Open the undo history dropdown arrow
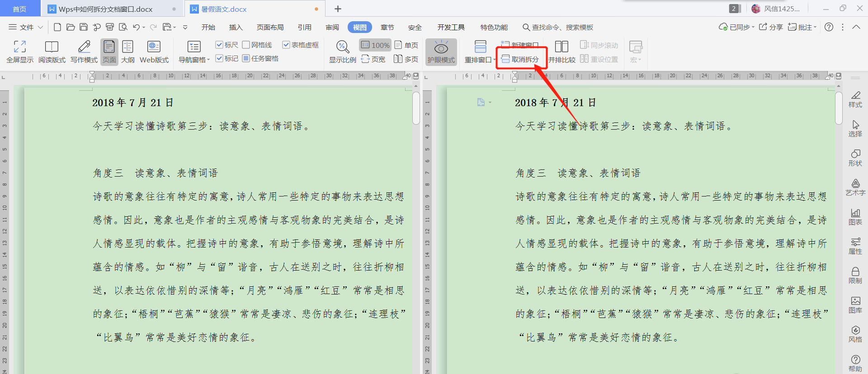 pos(144,28)
